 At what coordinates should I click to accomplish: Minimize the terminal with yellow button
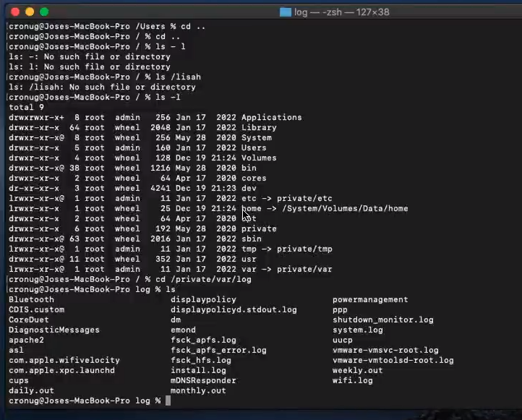pos(30,12)
